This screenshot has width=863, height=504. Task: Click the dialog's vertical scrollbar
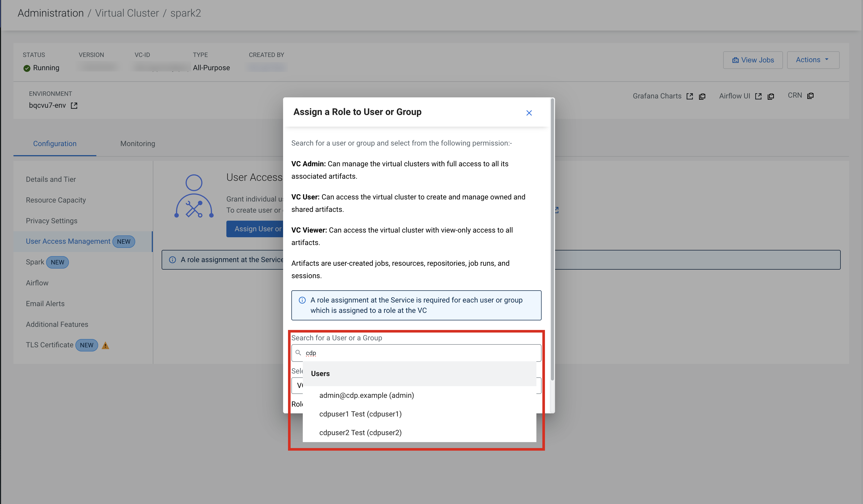pos(552,240)
